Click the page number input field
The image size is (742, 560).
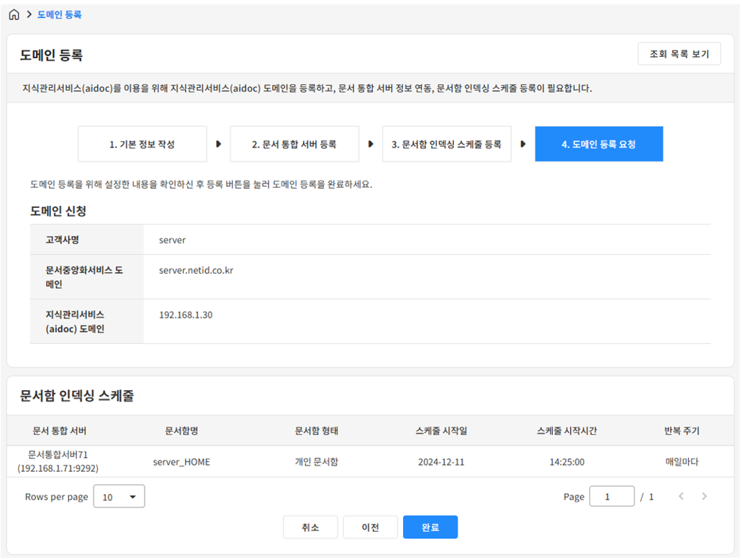611,497
